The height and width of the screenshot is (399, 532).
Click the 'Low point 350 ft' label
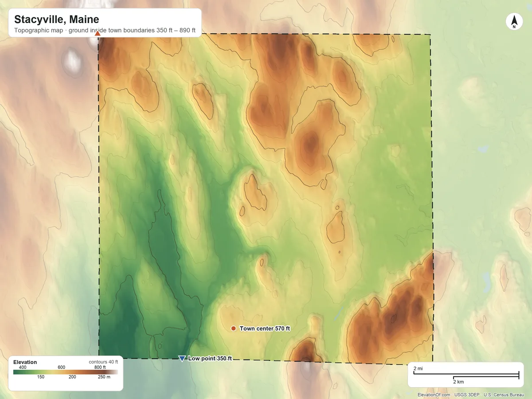click(x=210, y=359)
